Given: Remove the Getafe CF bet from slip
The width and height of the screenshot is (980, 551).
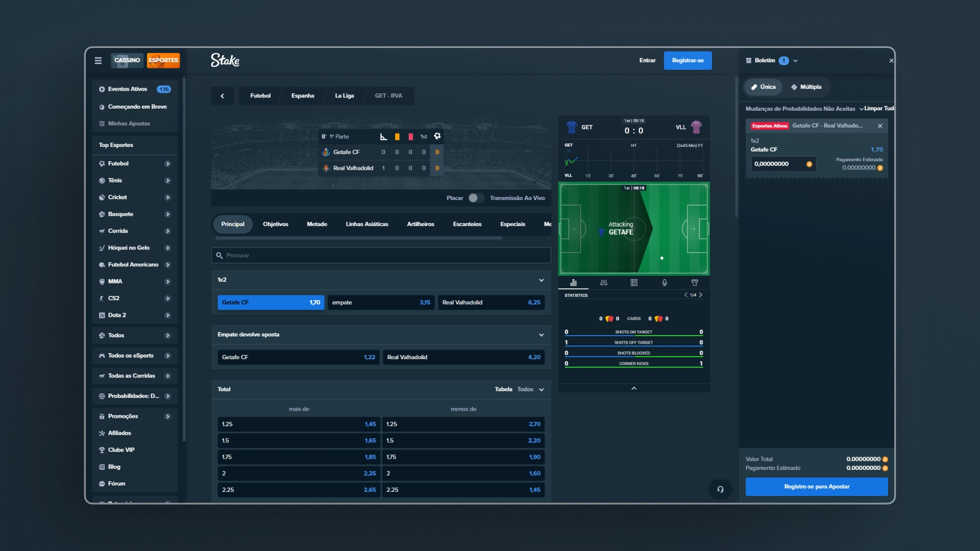Looking at the screenshot, I should pyautogui.click(x=880, y=126).
